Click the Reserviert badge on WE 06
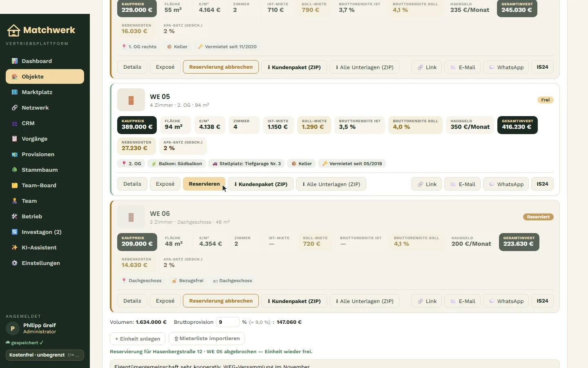This screenshot has height=368, width=588. 538,217
